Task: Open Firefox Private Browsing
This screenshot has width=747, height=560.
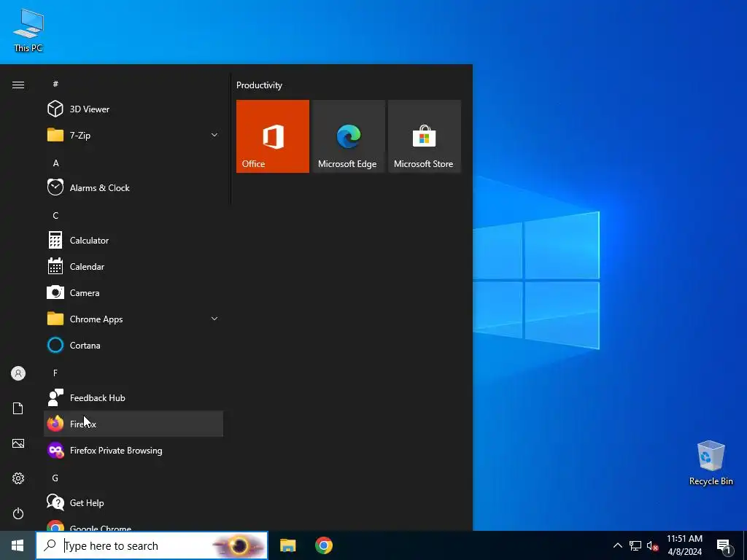Action: [133, 450]
